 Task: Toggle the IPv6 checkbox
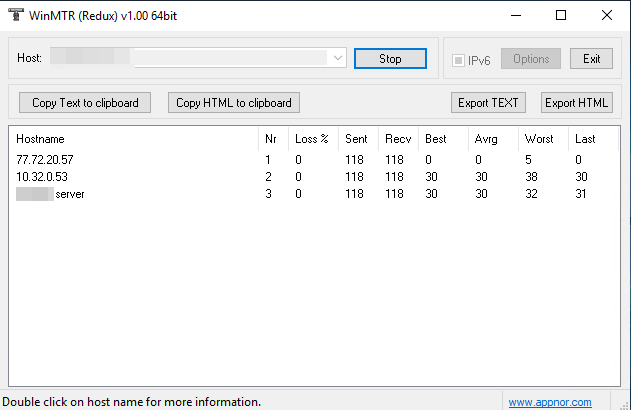pos(459,60)
